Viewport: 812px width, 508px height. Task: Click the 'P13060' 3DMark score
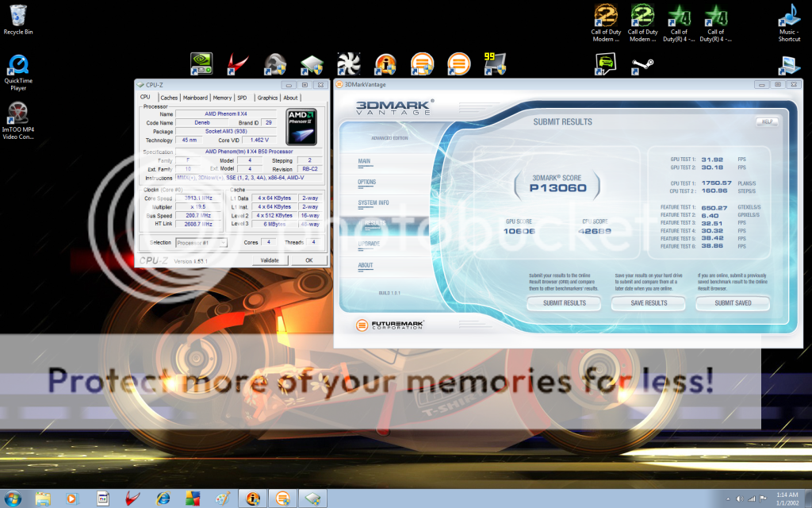tap(557, 188)
